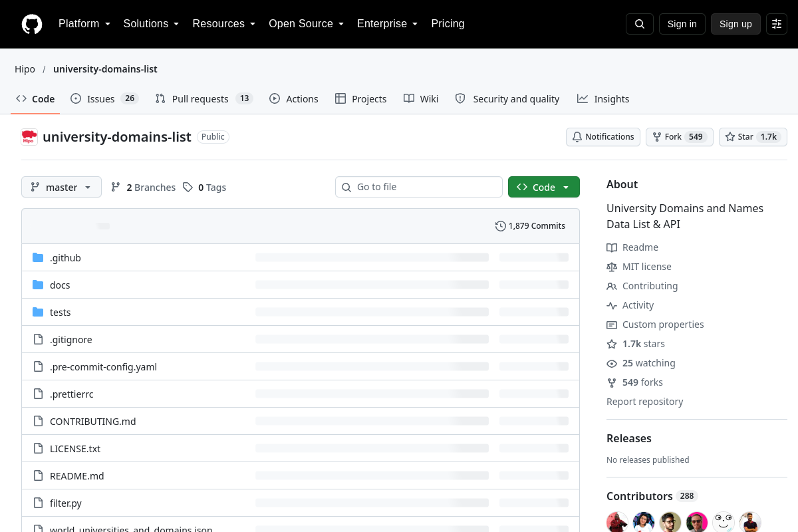Star the university-domains-list repository
Image resolution: width=798 pixels, height=532 pixels.
(753, 137)
